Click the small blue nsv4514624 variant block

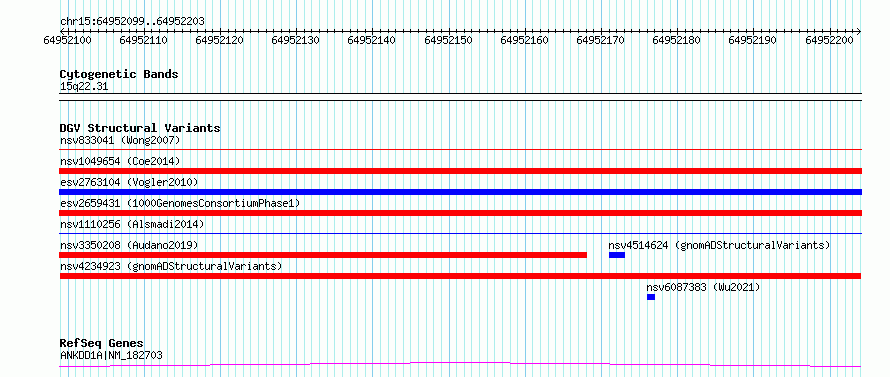point(616,255)
